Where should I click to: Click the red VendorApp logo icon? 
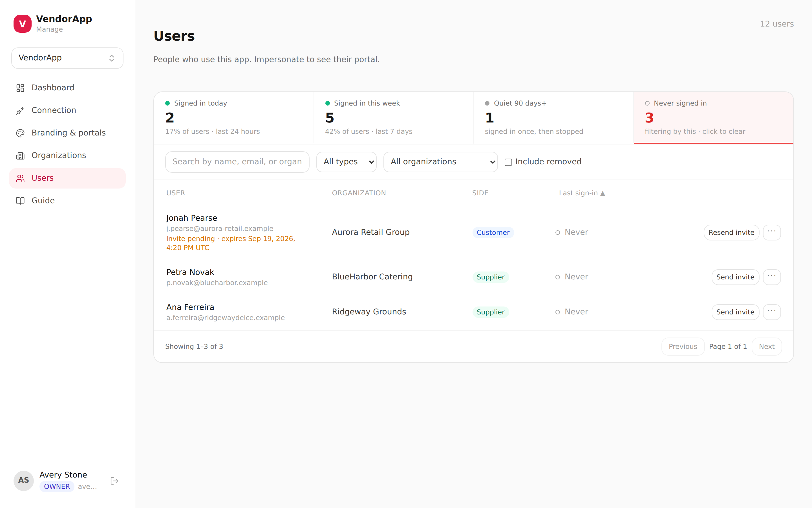point(23,23)
